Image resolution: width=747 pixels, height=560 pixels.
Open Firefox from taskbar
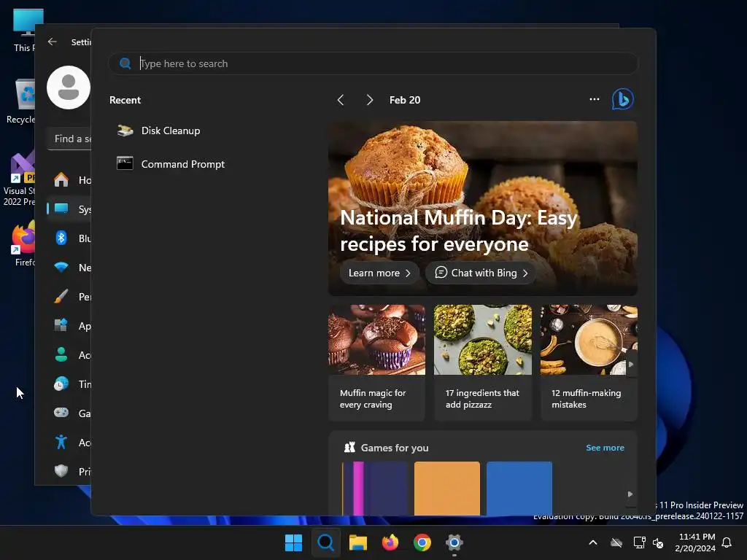pyautogui.click(x=390, y=542)
